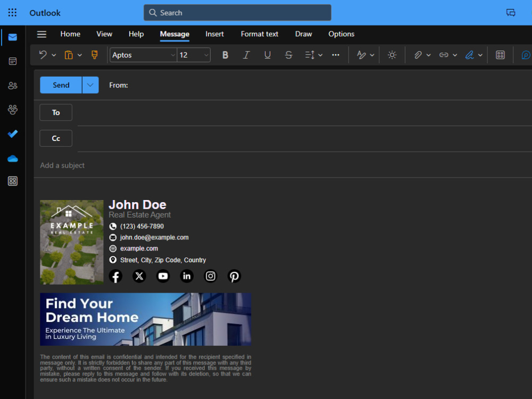Click the Example Real Estate logo image
Viewport: 532px width, 399px height.
coord(72,242)
